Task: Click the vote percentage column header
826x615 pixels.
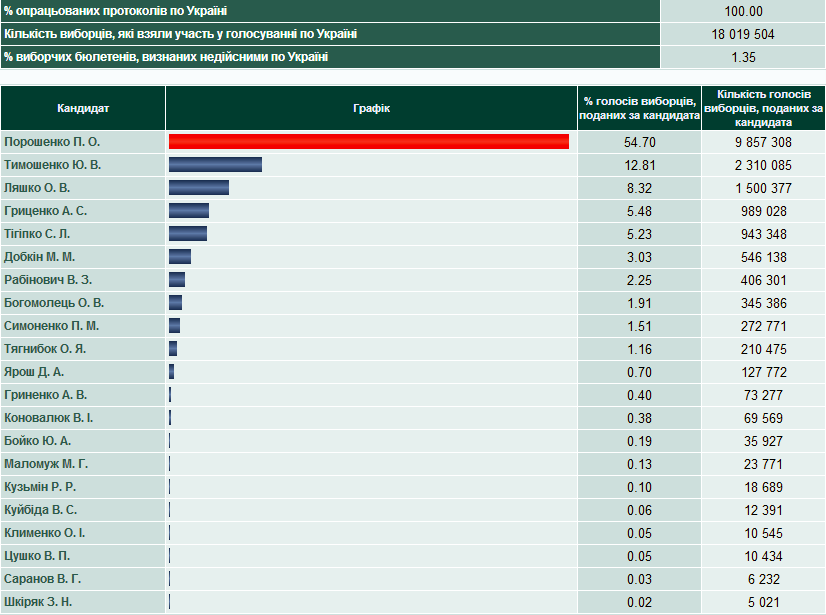Action: (639, 108)
